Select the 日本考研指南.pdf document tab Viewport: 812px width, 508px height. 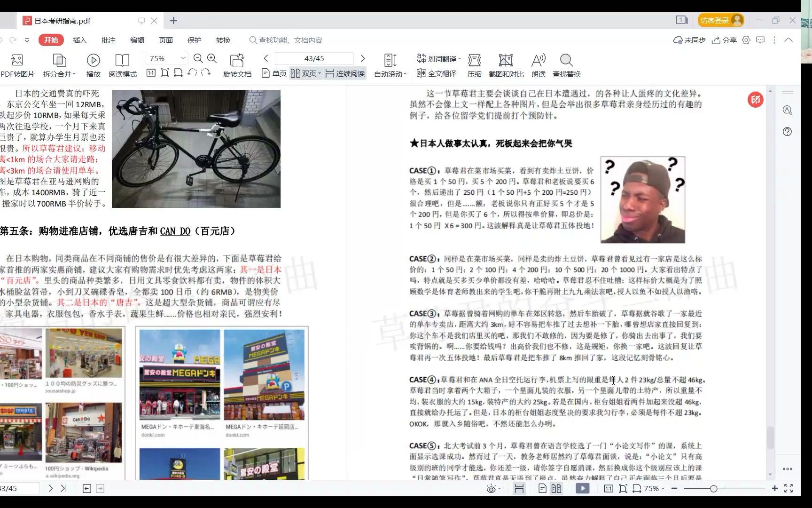pos(90,21)
